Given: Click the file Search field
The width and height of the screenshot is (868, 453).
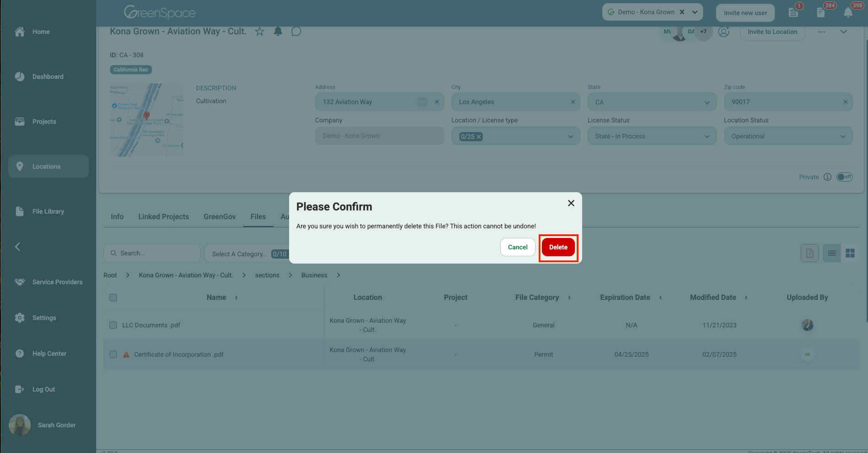Looking at the screenshot, I should 152,253.
